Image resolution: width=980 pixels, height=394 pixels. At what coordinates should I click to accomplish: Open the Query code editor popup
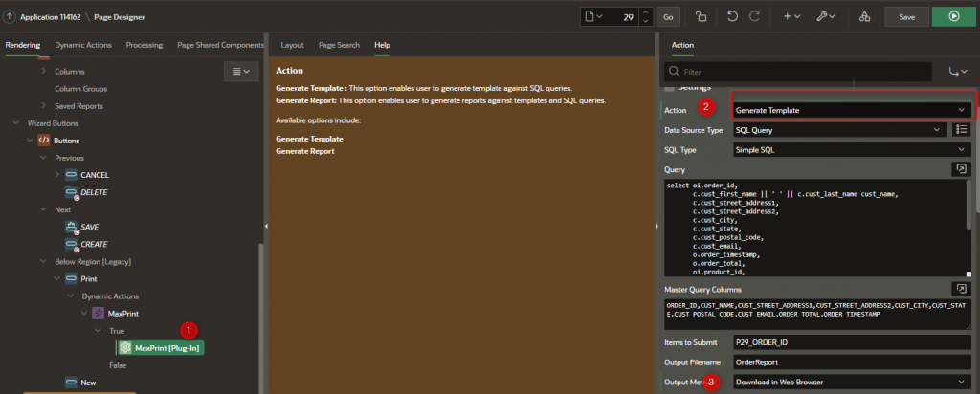click(960, 168)
